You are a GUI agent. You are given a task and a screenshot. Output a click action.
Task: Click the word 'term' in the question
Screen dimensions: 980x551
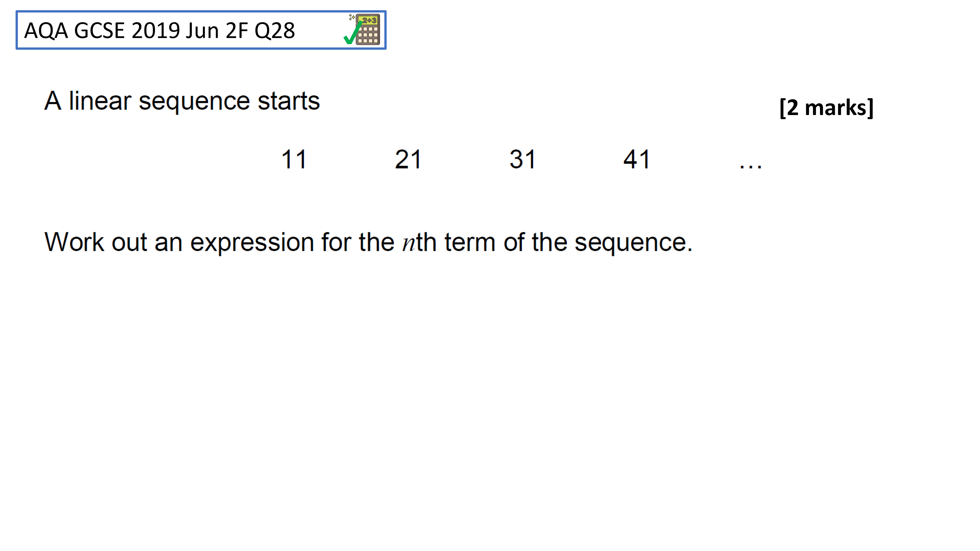coord(470,243)
